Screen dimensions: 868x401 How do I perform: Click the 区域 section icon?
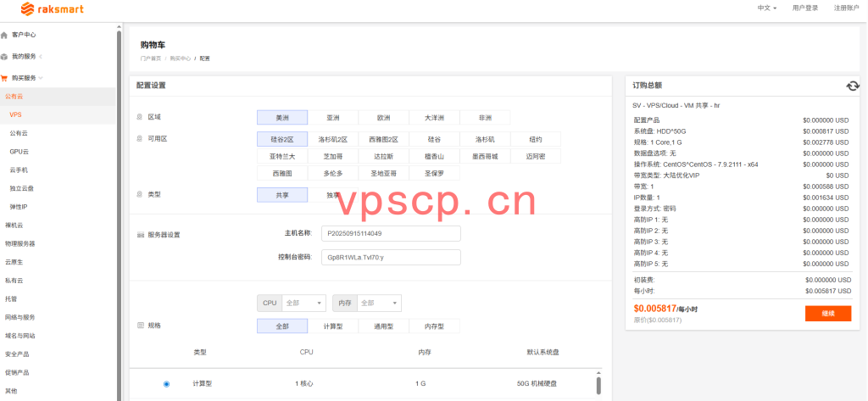[x=140, y=118]
